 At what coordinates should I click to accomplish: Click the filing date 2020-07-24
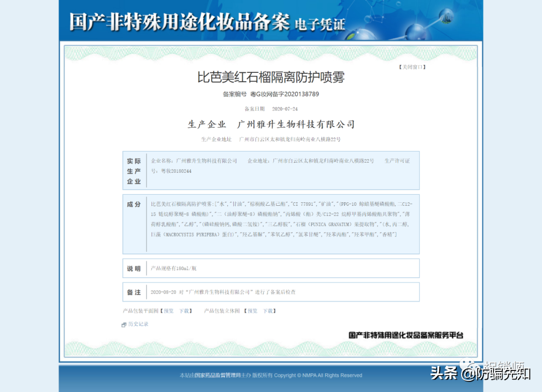(285, 109)
